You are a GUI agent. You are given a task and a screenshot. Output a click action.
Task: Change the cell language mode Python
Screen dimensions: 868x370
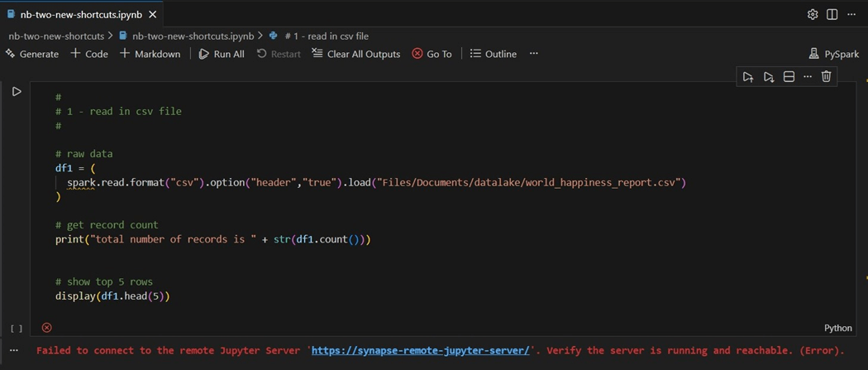tap(838, 328)
